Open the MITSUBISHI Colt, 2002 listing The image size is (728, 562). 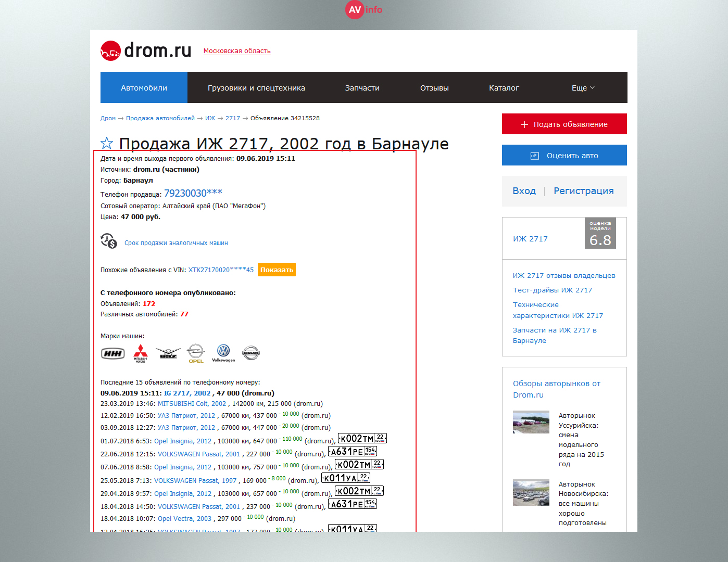point(192,404)
